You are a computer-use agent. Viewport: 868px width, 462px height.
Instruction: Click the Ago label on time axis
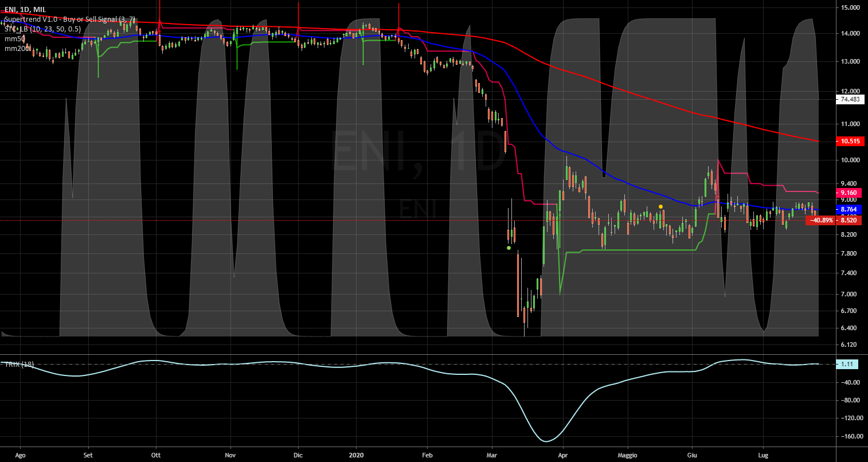(x=21, y=455)
